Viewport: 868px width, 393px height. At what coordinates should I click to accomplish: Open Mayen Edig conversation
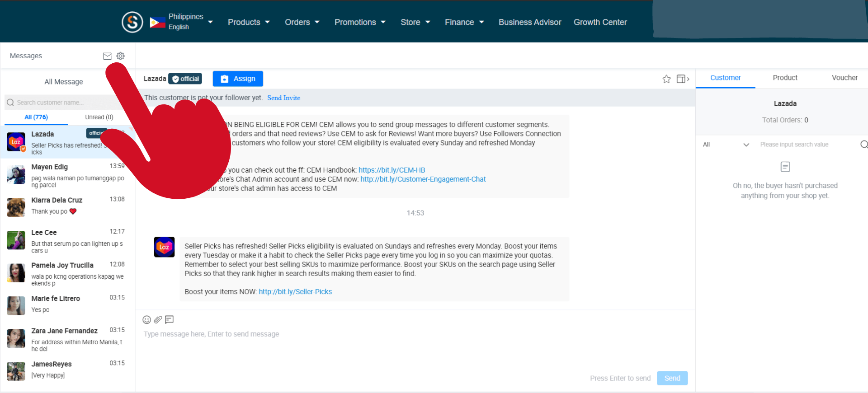coord(68,174)
